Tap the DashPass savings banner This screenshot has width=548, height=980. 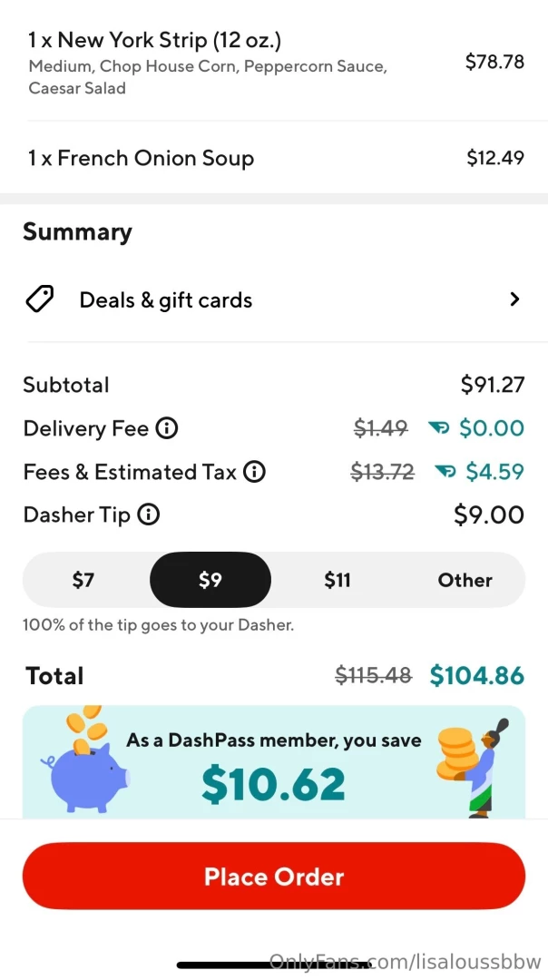click(x=274, y=762)
